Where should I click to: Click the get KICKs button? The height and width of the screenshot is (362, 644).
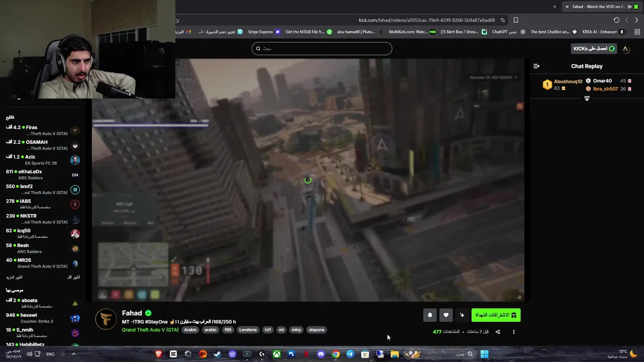(x=594, y=49)
